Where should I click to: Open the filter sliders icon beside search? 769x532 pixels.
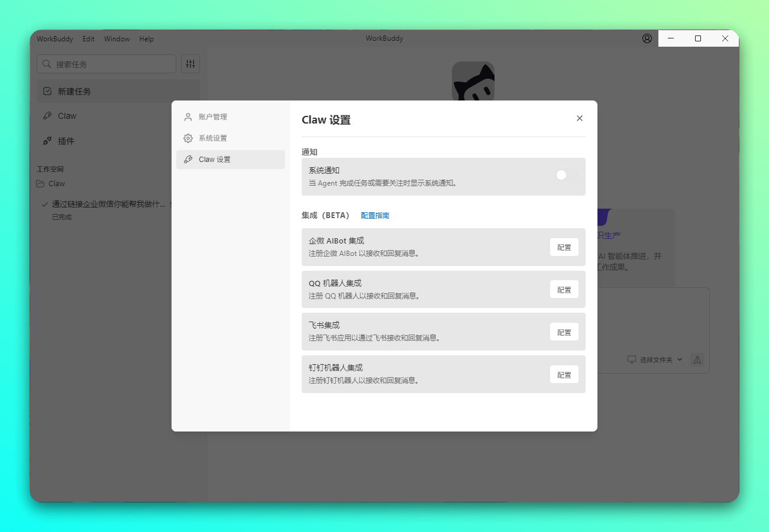point(190,64)
